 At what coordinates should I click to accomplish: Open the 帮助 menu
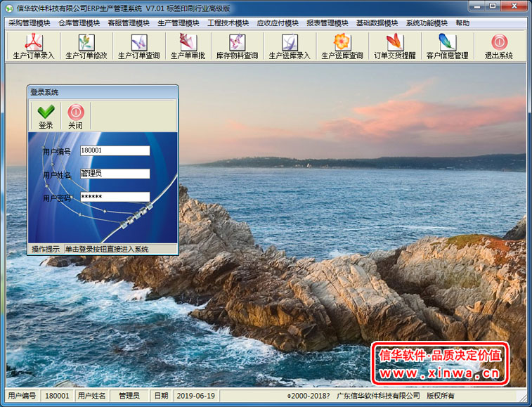(x=462, y=23)
